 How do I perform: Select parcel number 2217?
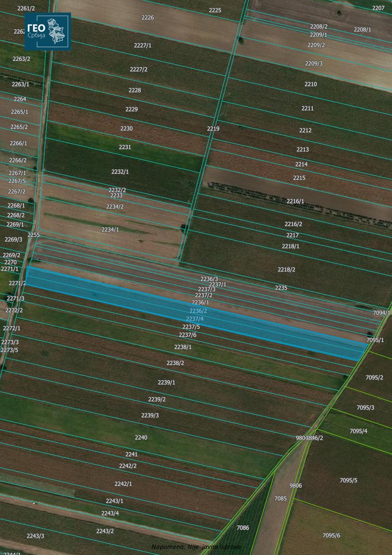[x=293, y=235]
